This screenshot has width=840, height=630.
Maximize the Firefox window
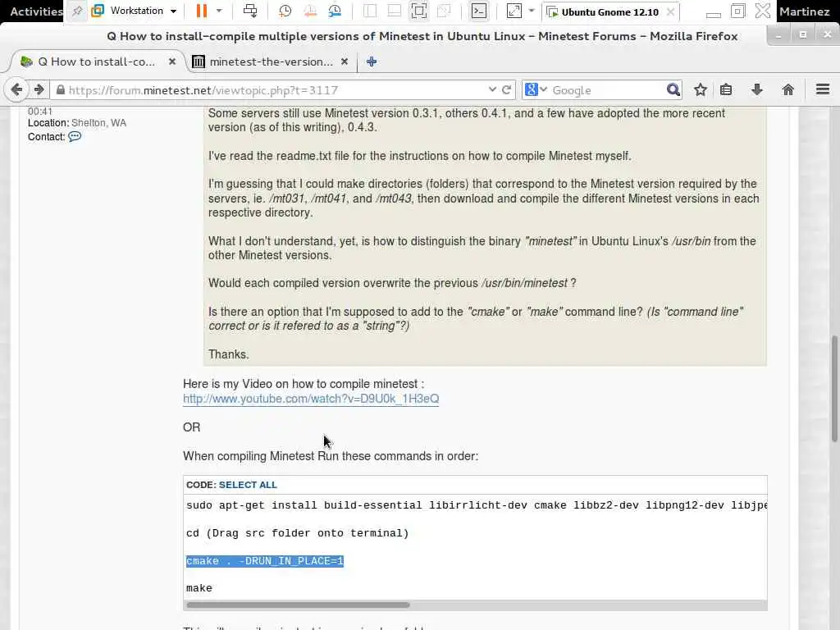(x=802, y=35)
